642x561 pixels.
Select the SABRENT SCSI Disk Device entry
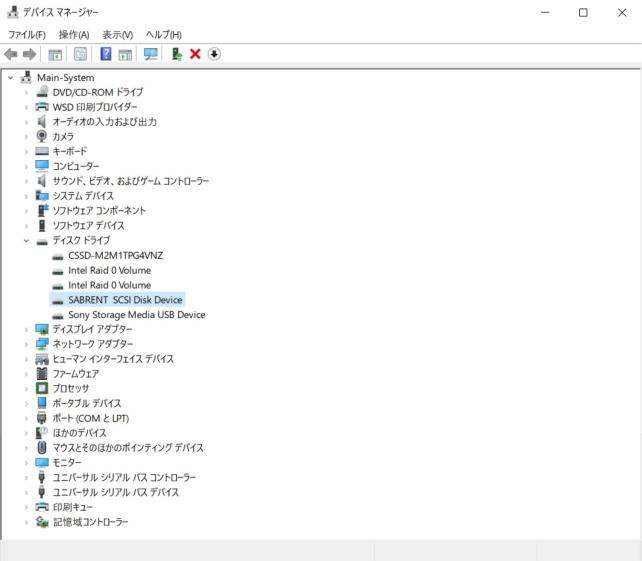point(125,300)
